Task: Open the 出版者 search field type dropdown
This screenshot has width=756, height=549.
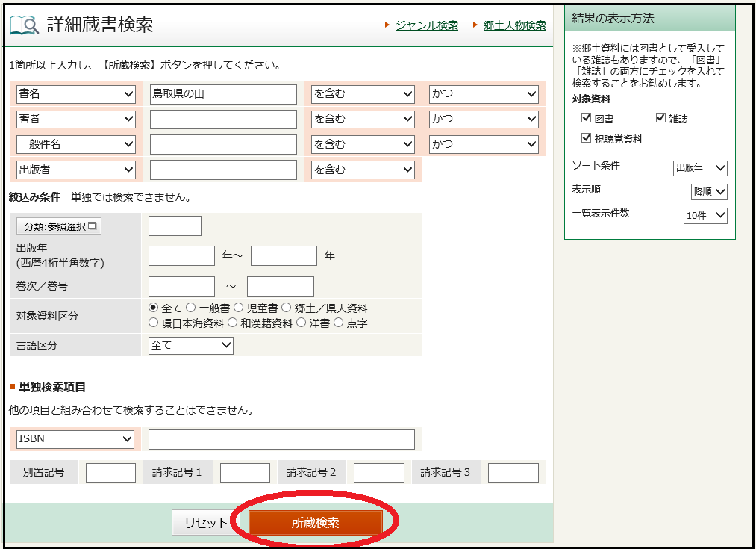Action: tap(76, 170)
